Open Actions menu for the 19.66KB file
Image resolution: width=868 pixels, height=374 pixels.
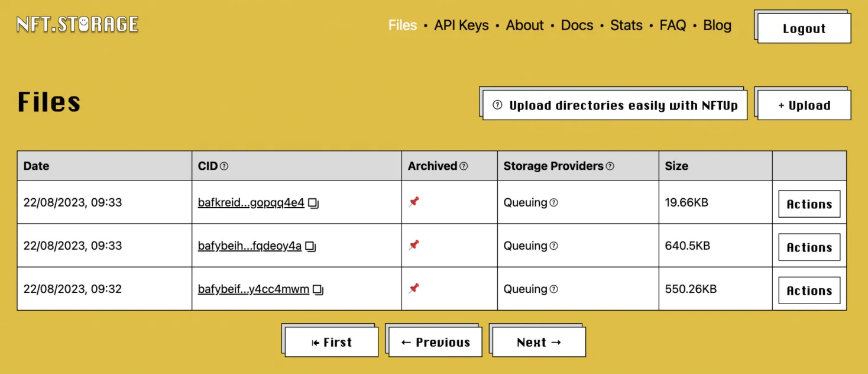(x=809, y=204)
